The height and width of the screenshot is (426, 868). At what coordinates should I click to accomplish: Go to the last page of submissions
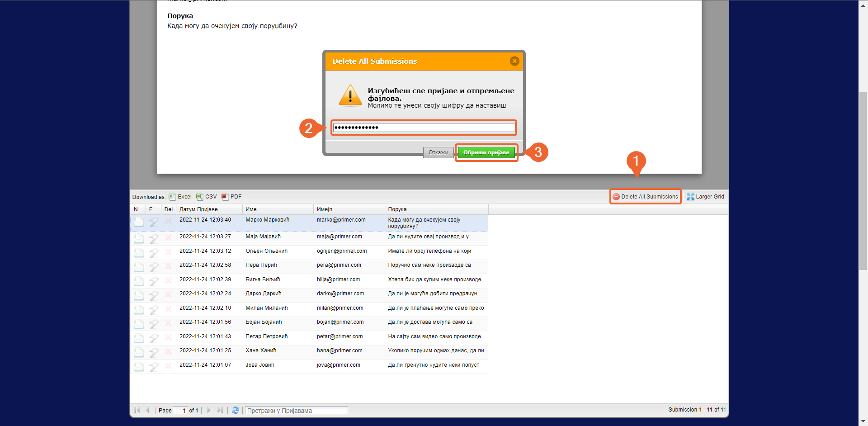pos(220,410)
